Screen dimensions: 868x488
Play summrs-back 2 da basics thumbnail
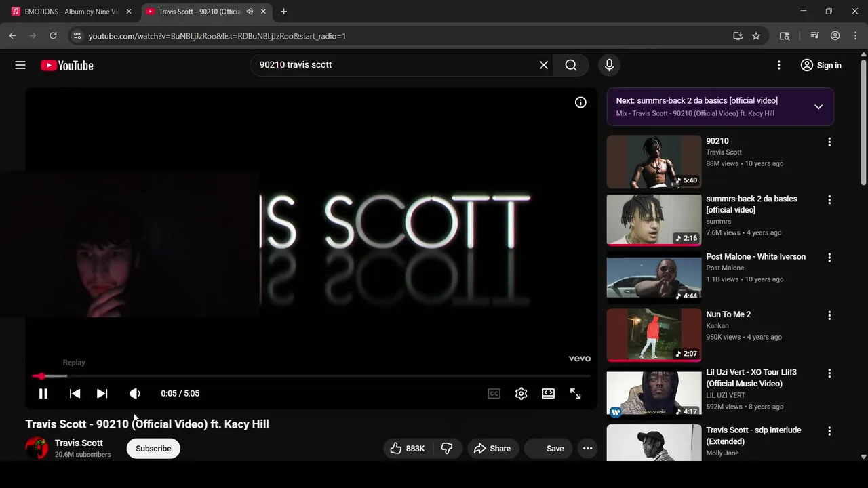[654, 220]
